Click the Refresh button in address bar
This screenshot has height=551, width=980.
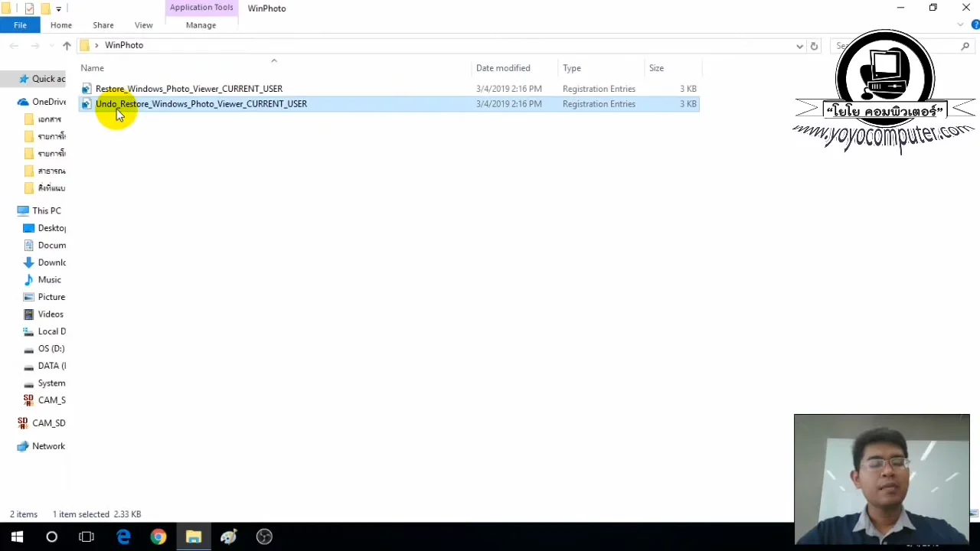814,45
